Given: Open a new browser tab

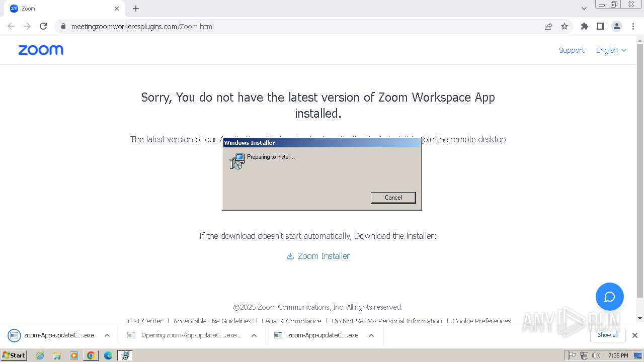Looking at the screenshot, I should (x=136, y=9).
